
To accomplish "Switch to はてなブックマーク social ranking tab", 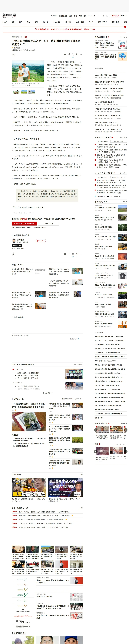I will click(118, 177).
